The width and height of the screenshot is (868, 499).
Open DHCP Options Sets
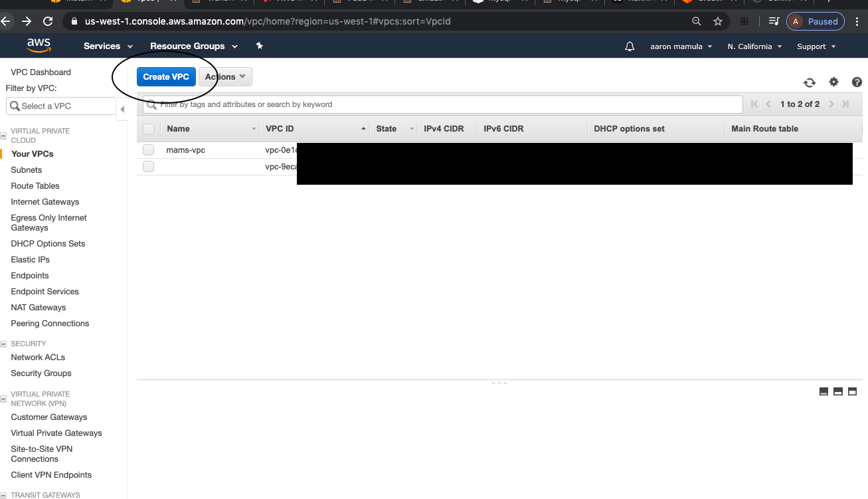pyautogui.click(x=48, y=244)
